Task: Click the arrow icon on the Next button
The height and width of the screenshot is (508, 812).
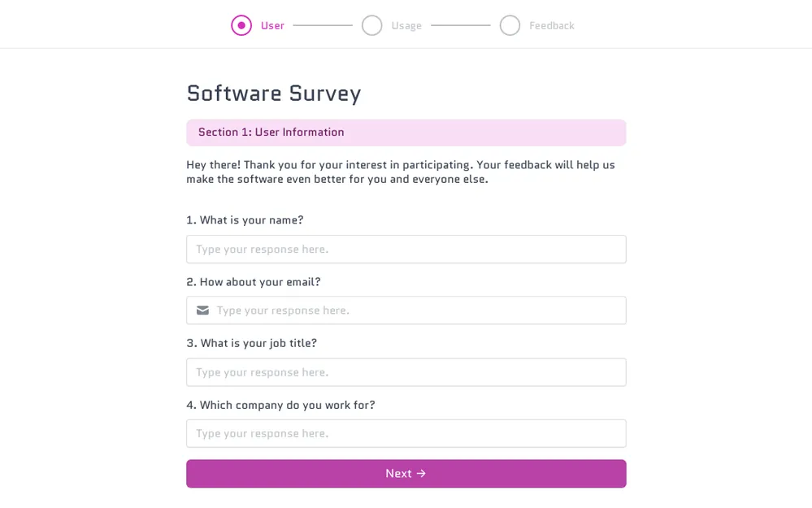Action: coord(421,474)
